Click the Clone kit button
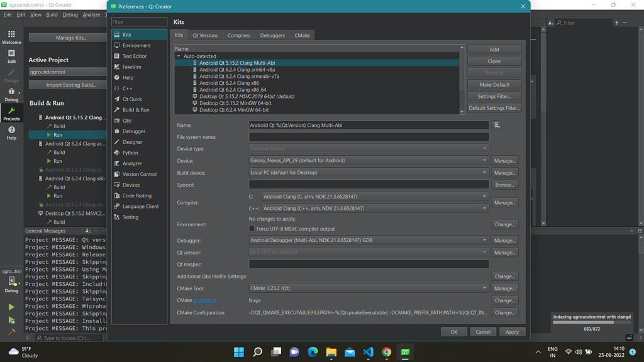This screenshot has height=362, width=644. tap(494, 61)
